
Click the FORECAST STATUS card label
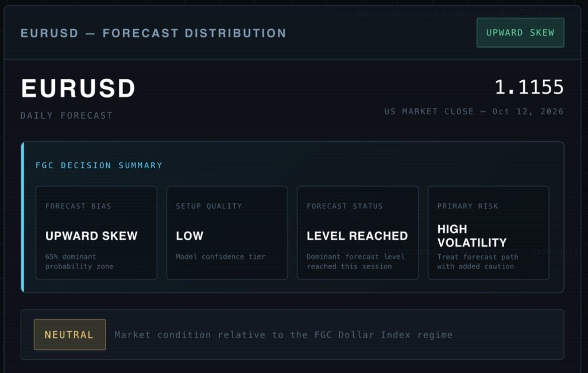pyautogui.click(x=345, y=206)
